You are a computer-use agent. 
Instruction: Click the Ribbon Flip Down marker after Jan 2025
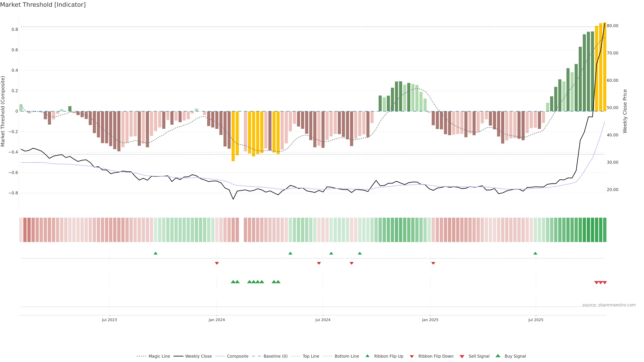(433, 263)
